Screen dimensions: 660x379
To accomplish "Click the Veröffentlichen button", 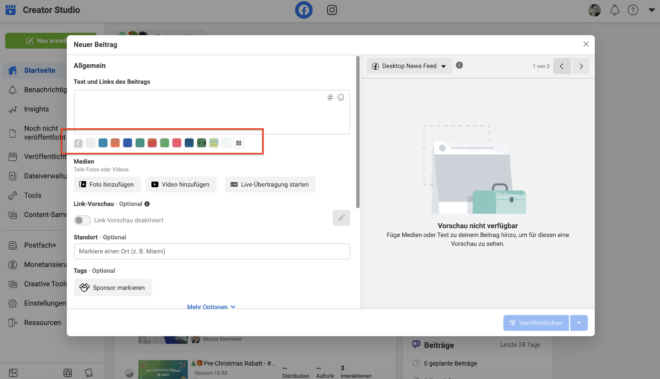I will 536,323.
